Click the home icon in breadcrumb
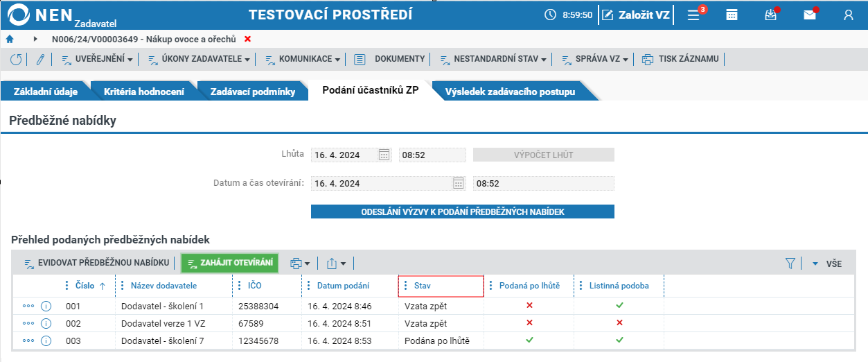This screenshot has width=868, height=362. tap(10, 39)
